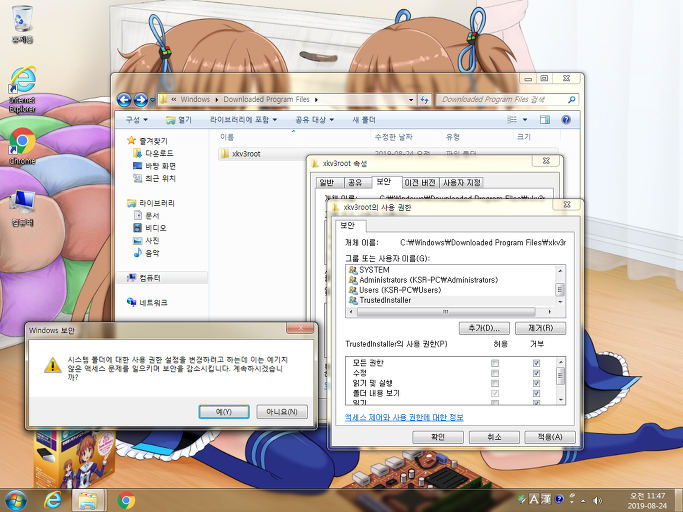Click the Explorer search input field
683x512 pixels.
pos(502,100)
